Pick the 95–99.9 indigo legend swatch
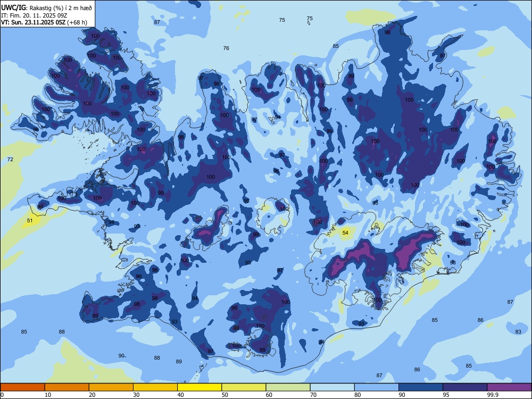The width and height of the screenshot is (532, 399). (465, 387)
